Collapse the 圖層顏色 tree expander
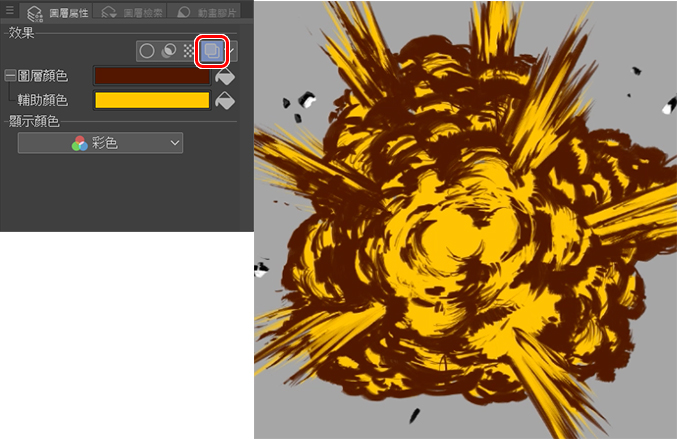This screenshot has height=439, width=677. click(x=10, y=76)
